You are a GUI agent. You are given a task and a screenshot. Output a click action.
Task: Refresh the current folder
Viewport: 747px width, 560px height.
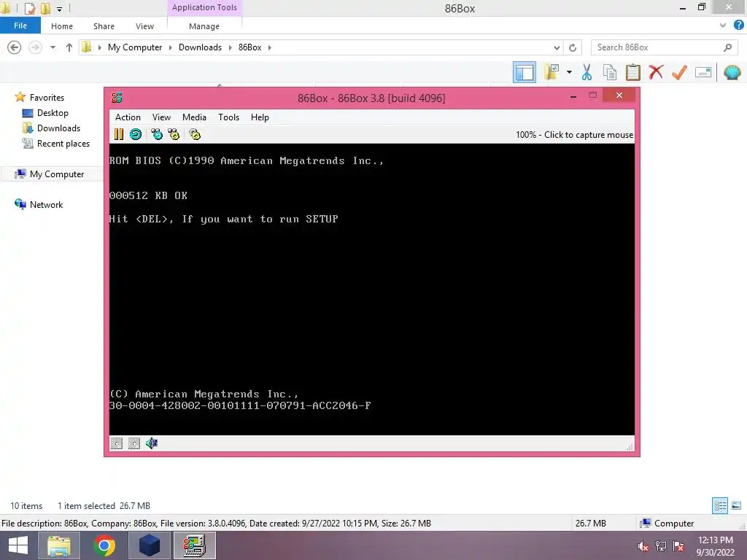click(x=573, y=47)
